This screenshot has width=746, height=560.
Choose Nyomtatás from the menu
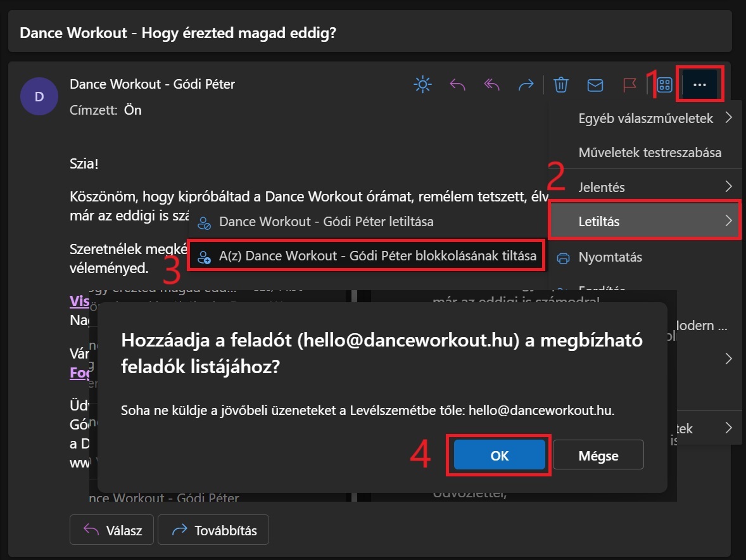[x=645, y=257]
